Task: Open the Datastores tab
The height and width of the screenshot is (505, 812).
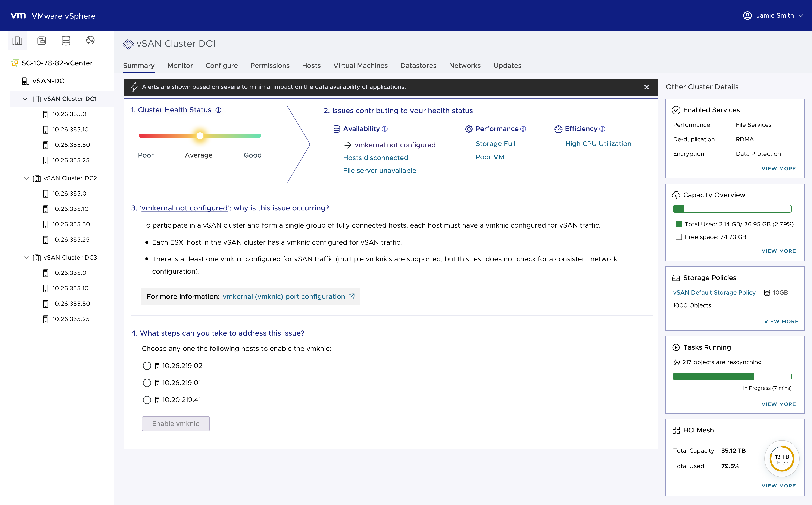Action: coord(418,66)
